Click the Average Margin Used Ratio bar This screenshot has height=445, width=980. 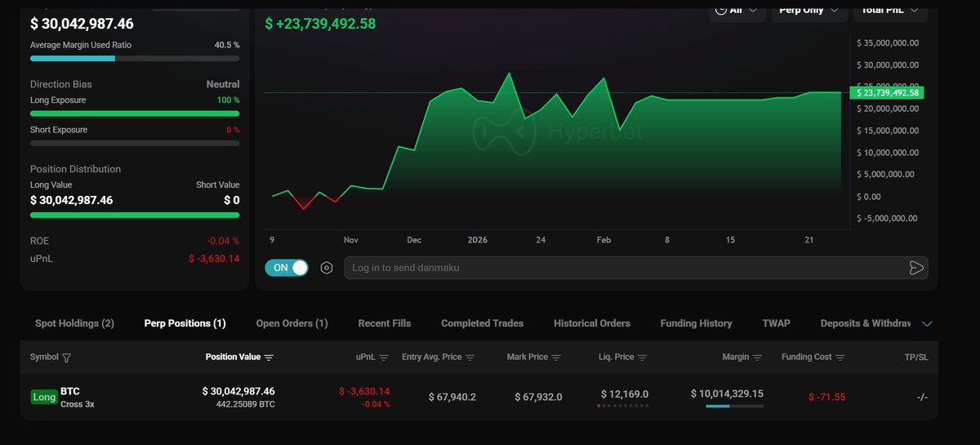(x=135, y=59)
